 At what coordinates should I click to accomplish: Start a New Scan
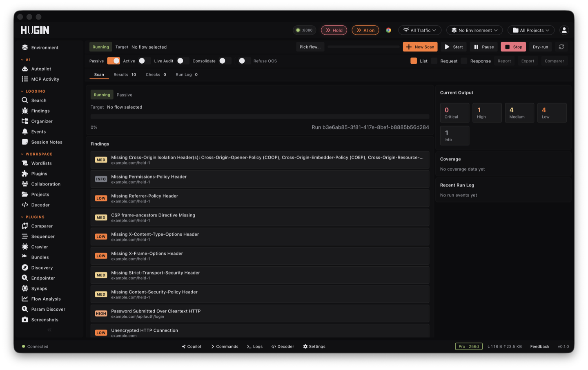coord(420,47)
